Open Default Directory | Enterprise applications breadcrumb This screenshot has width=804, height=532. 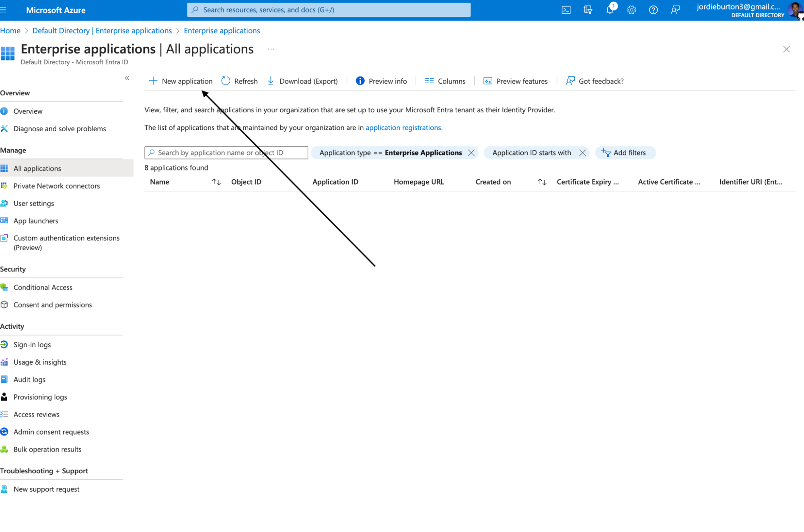[102, 31]
